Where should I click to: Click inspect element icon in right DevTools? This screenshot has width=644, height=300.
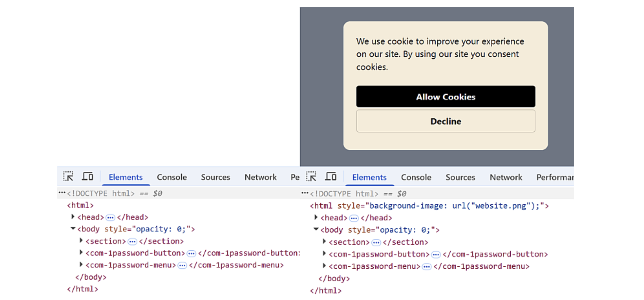[311, 177]
